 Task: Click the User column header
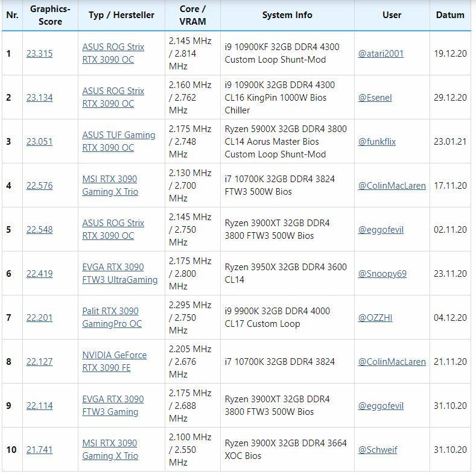click(x=392, y=15)
